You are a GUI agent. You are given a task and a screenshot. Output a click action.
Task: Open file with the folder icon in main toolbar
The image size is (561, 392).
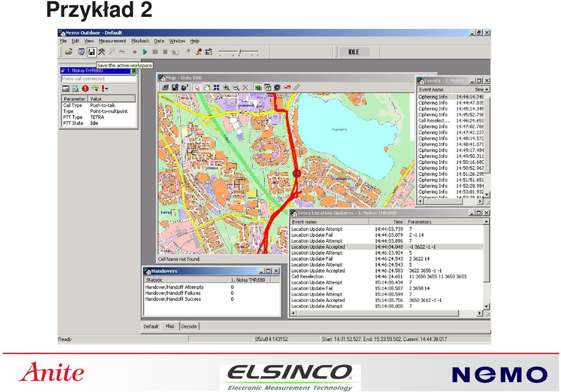[68, 52]
